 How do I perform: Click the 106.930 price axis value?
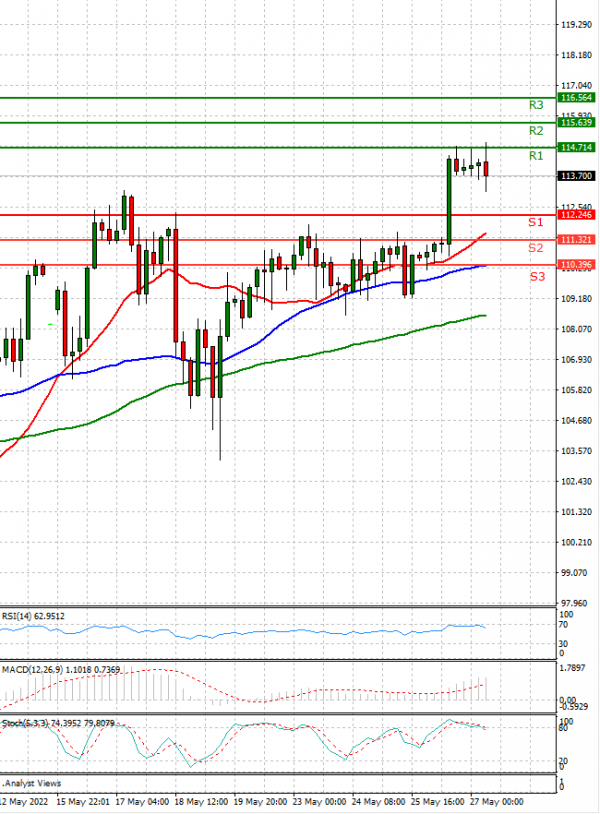click(x=576, y=360)
